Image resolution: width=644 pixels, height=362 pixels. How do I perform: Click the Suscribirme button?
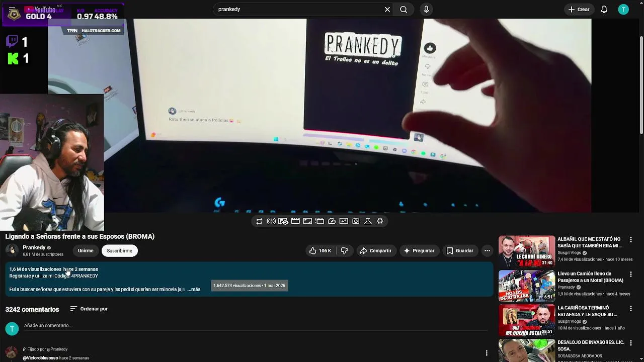[x=119, y=250]
